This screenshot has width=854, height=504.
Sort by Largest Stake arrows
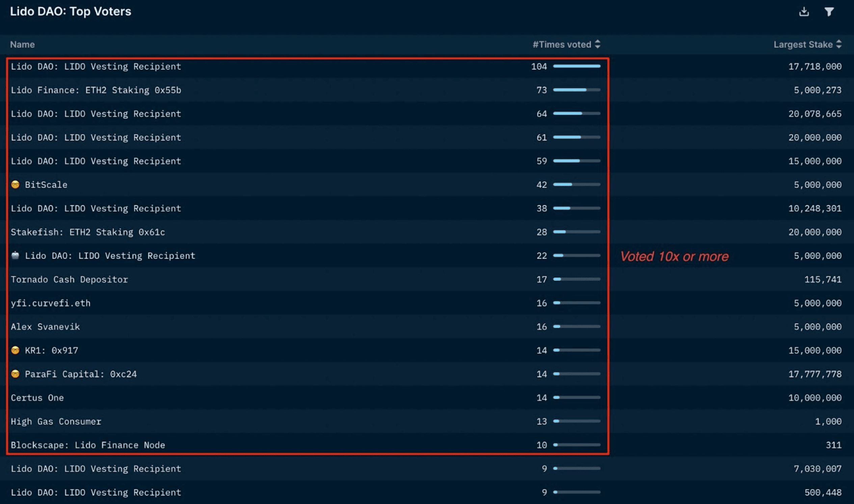(x=839, y=44)
